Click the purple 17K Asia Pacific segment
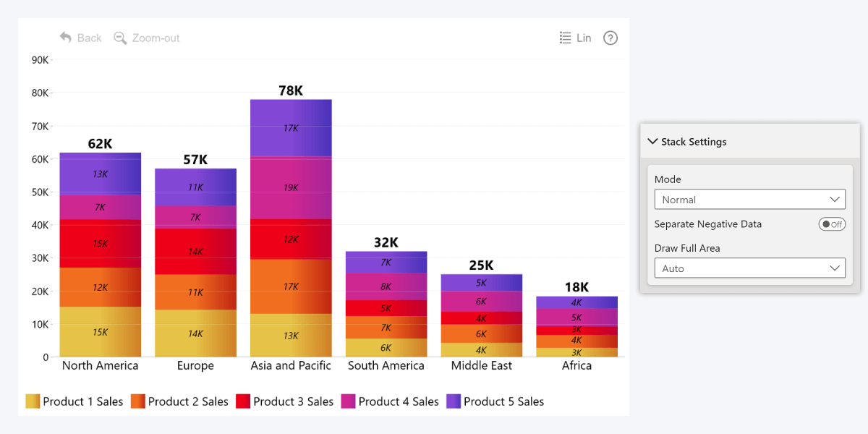The image size is (868, 434). [x=291, y=128]
